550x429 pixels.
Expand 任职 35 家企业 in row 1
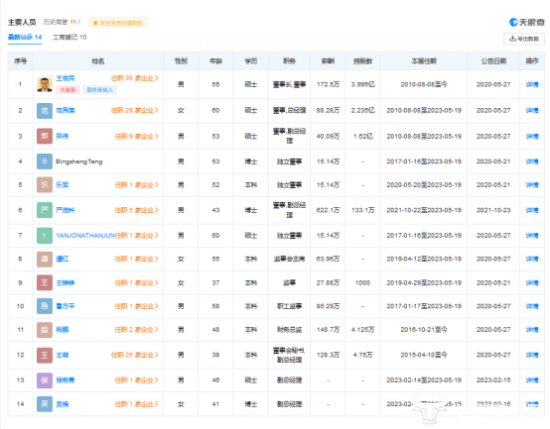click(x=135, y=78)
